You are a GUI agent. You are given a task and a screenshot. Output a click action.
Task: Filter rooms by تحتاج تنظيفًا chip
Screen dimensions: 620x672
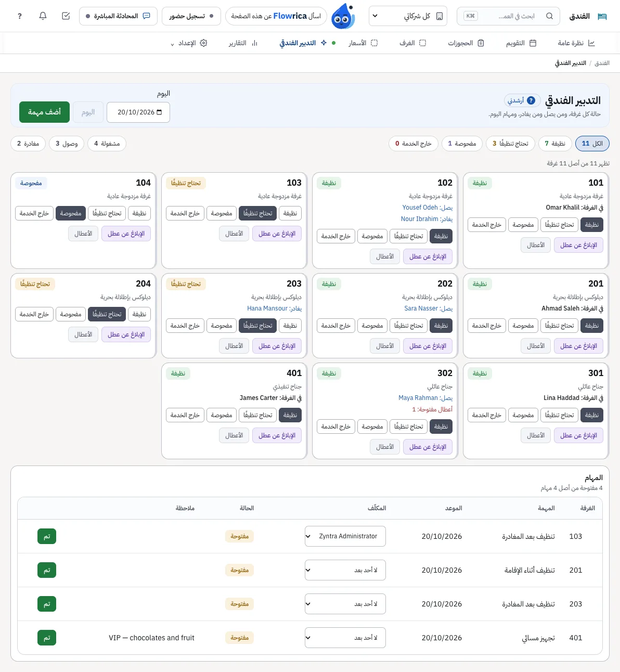[510, 144]
